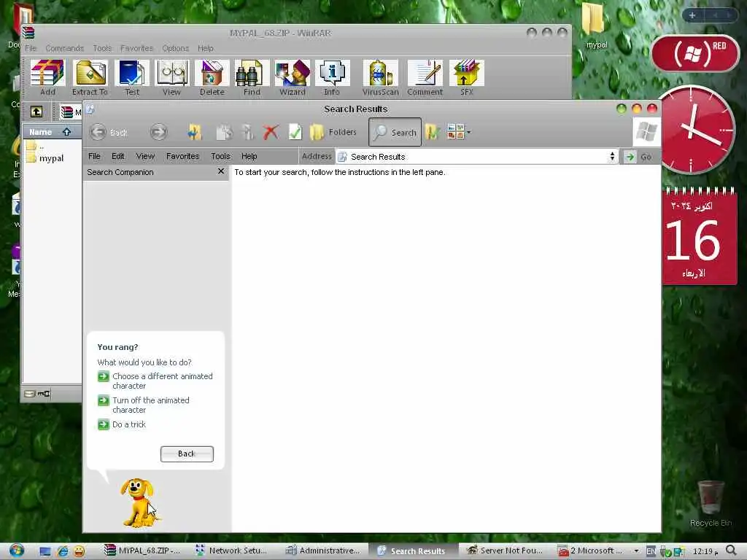The width and height of the screenshot is (747, 560).
Task: Click the Back button in Search Companion
Action: [x=187, y=454]
